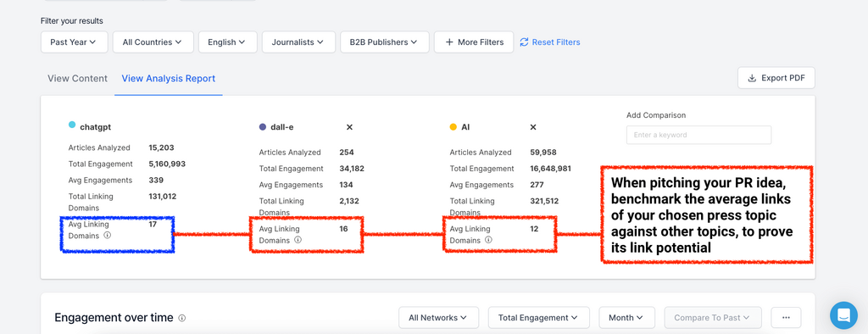Expand the B2B Publishers filter dropdown

[385, 42]
